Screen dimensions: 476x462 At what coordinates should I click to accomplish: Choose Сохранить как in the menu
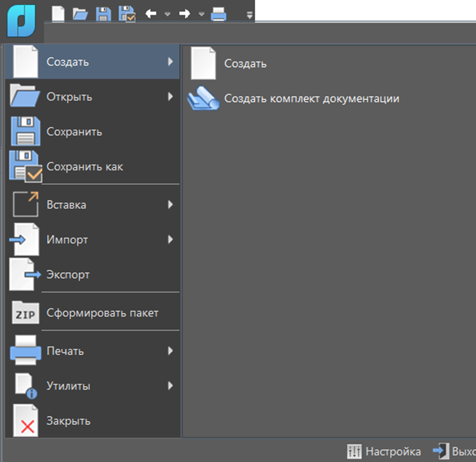[93, 166]
